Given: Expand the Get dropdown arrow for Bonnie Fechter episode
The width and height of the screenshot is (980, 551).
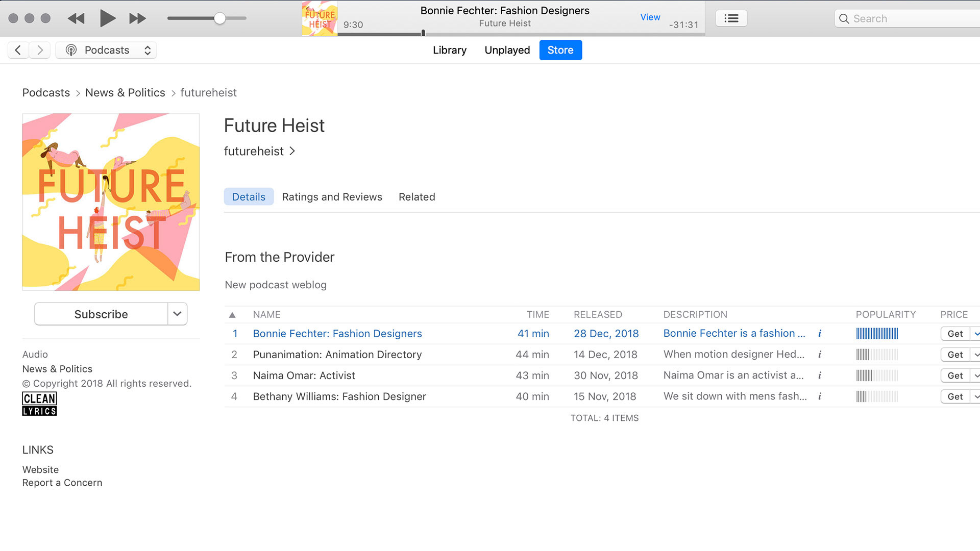Looking at the screenshot, I should [x=975, y=334].
